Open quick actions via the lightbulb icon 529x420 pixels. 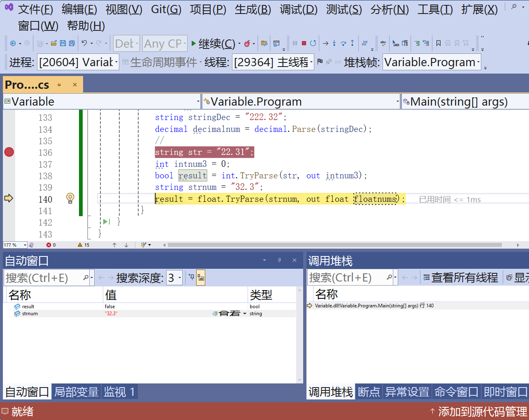(x=70, y=198)
